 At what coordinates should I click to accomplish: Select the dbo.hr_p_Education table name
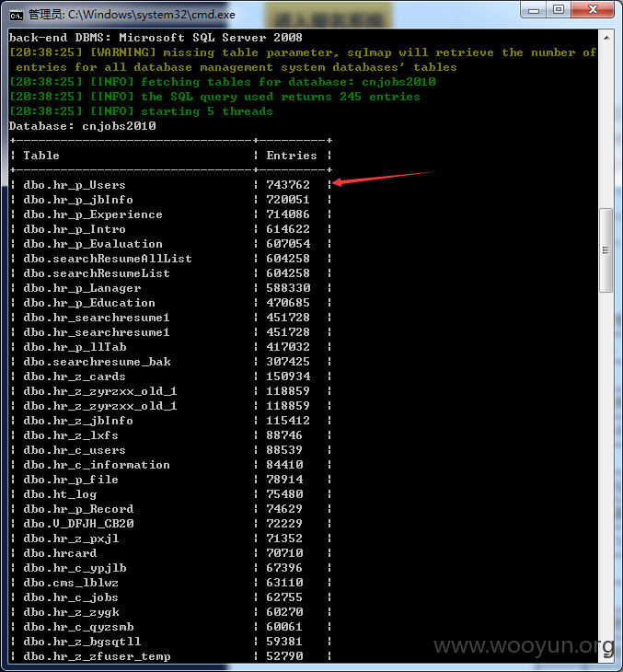pos(89,303)
